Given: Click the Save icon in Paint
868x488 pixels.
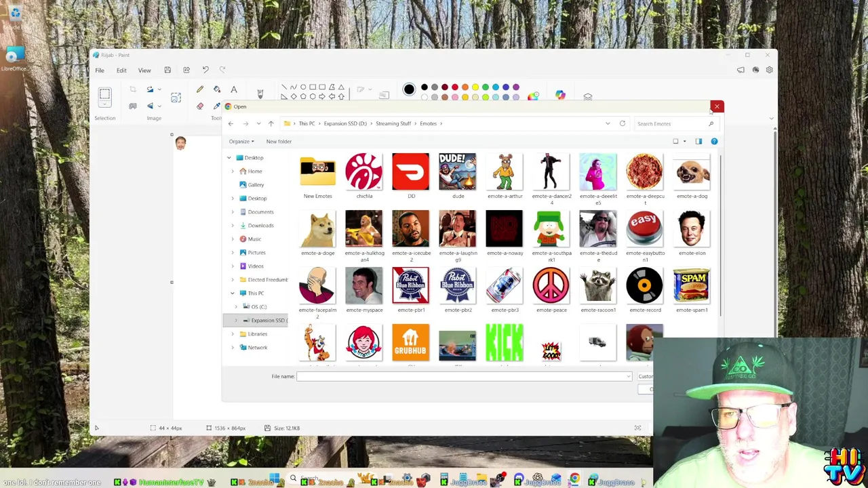Looking at the screenshot, I should [x=167, y=70].
